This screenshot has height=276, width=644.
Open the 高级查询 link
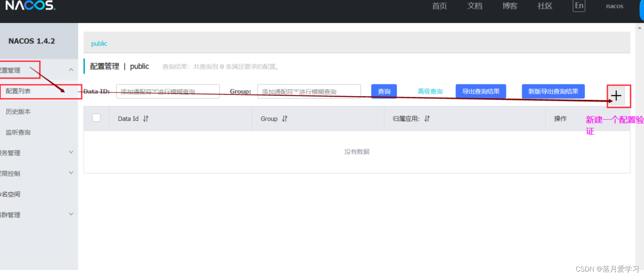430,91
